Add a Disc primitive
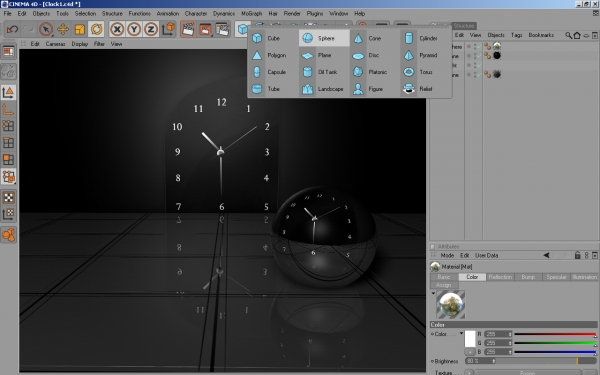The image size is (600, 375). coord(374,55)
